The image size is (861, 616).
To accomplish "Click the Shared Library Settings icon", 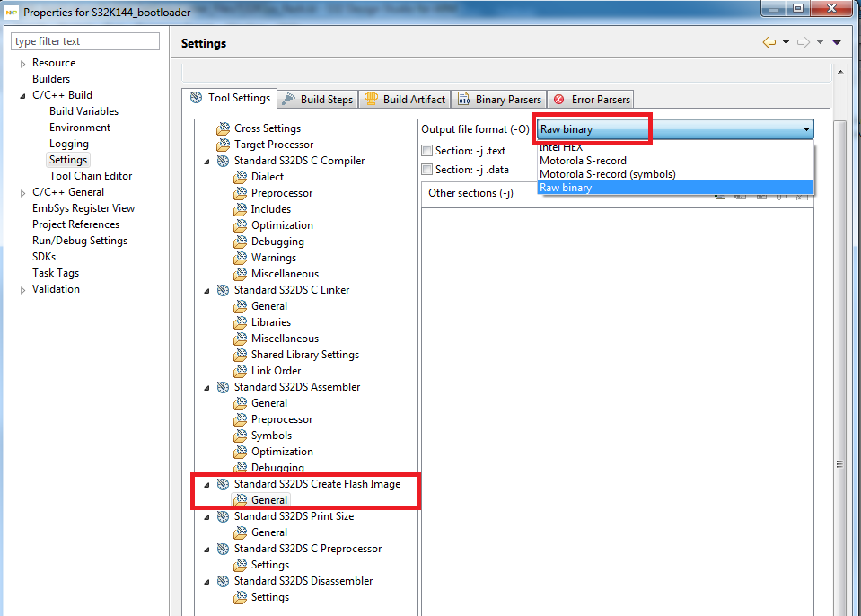I will [x=240, y=355].
